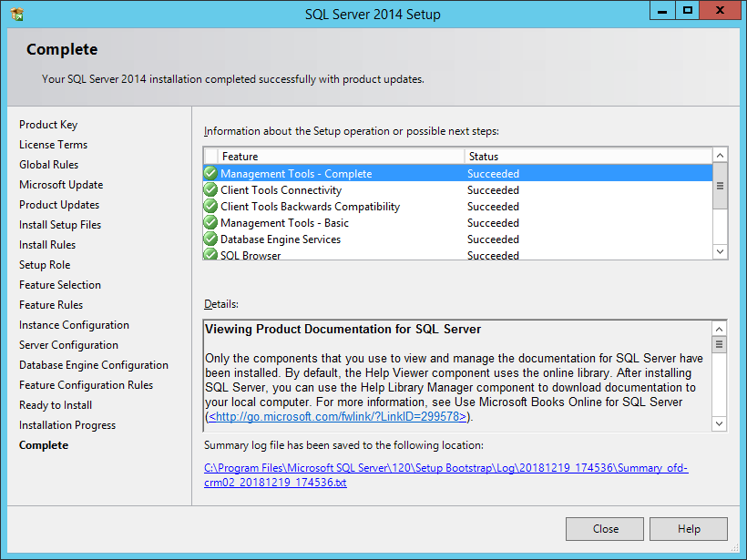Click green check icon beside Management Tools - Basic
Viewport: 747px width, 560px height.
pyautogui.click(x=210, y=223)
